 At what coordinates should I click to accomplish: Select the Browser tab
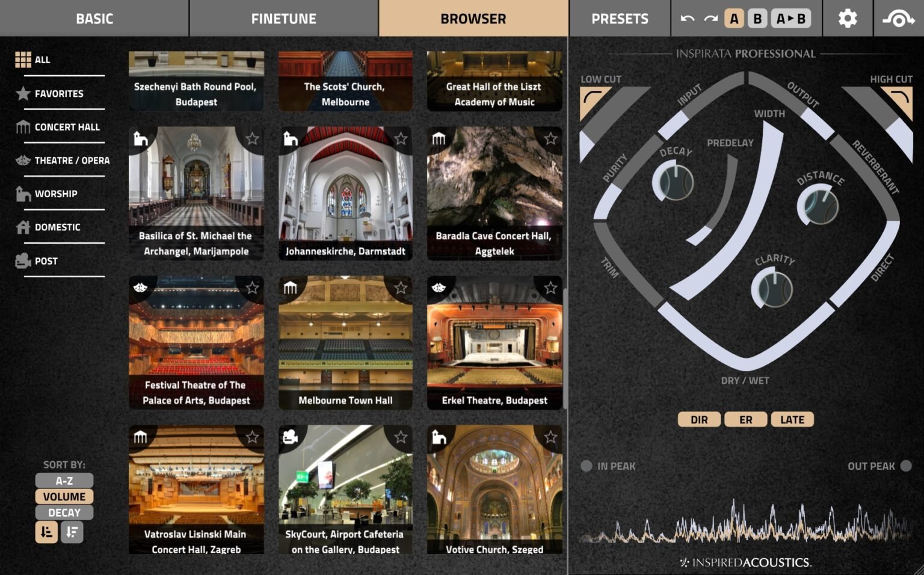tap(473, 19)
